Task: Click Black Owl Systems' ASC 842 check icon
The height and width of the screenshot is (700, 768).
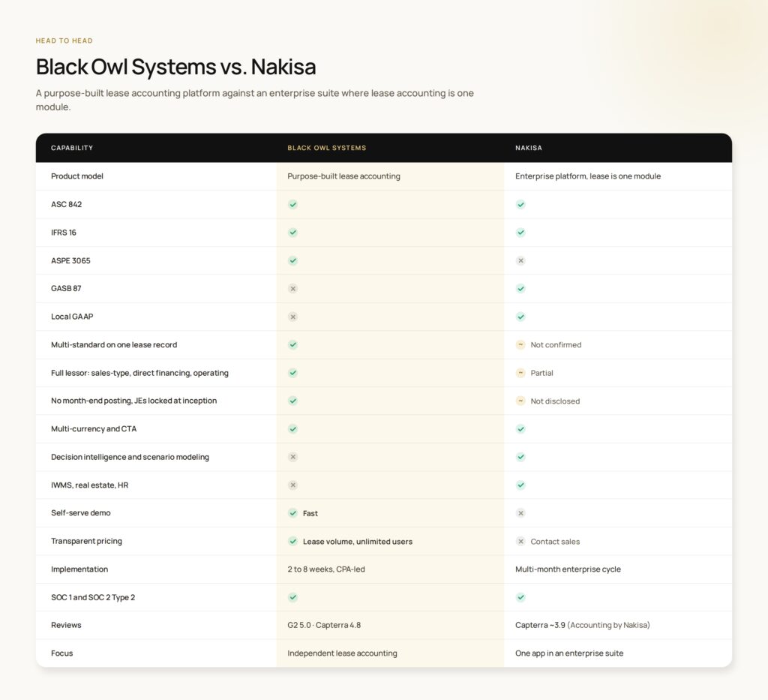Action: (x=293, y=204)
